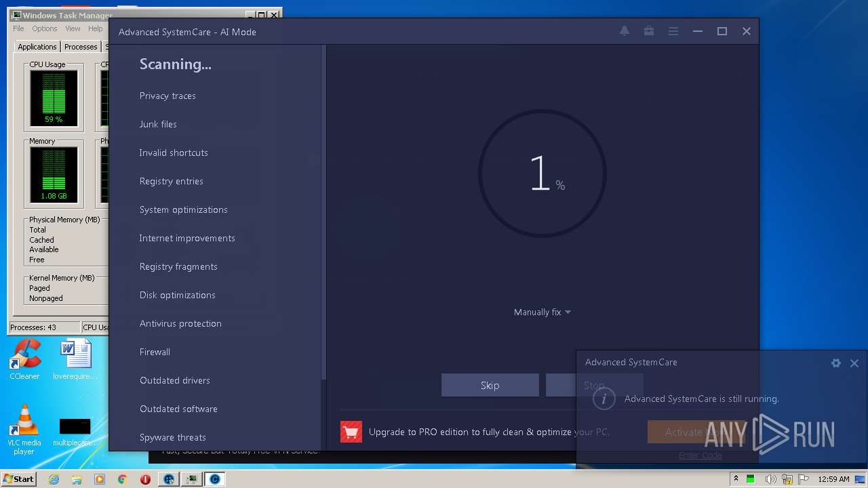Click the Windows Start button
Screen dimensions: 868x488
(19, 479)
